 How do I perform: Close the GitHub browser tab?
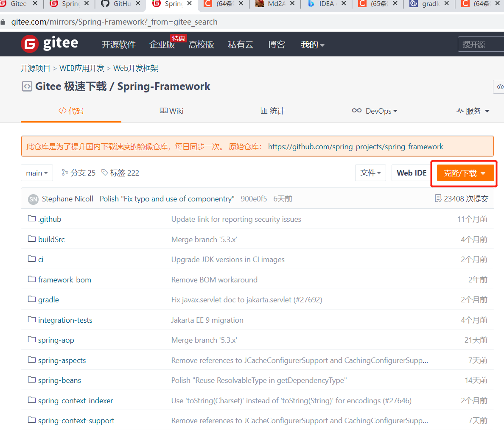pyautogui.click(x=138, y=3)
